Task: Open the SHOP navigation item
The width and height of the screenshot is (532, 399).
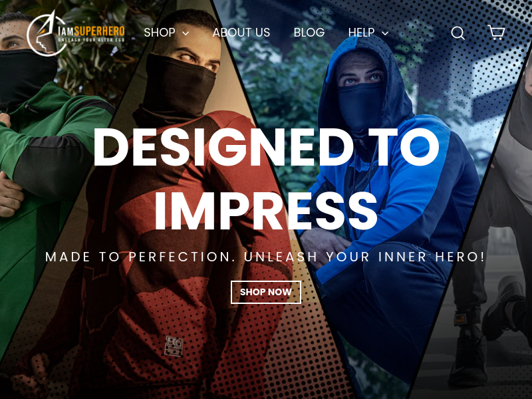Action: (x=160, y=33)
